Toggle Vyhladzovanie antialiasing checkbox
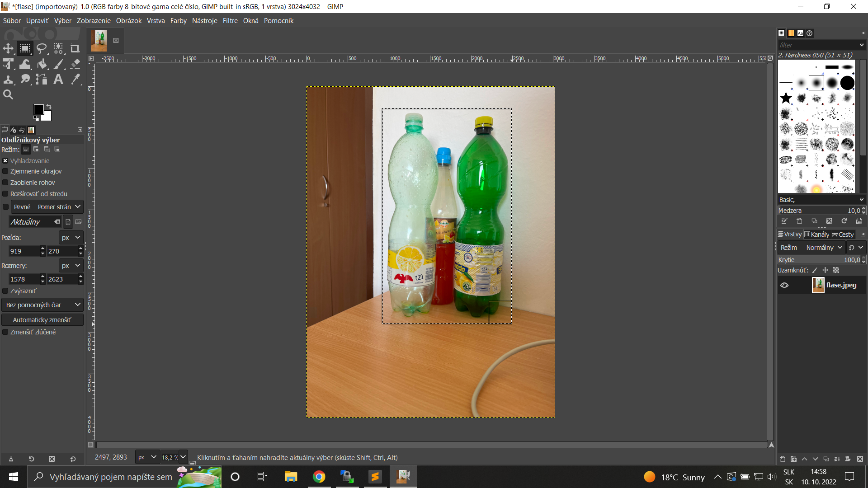The height and width of the screenshot is (488, 868). point(5,161)
